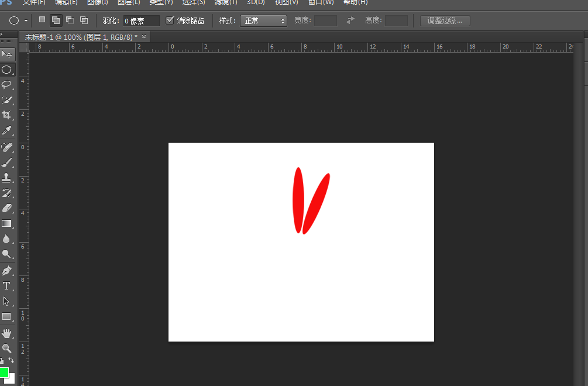Image resolution: width=588 pixels, height=386 pixels.
Task: Select the Zoom tool
Action: coord(8,347)
